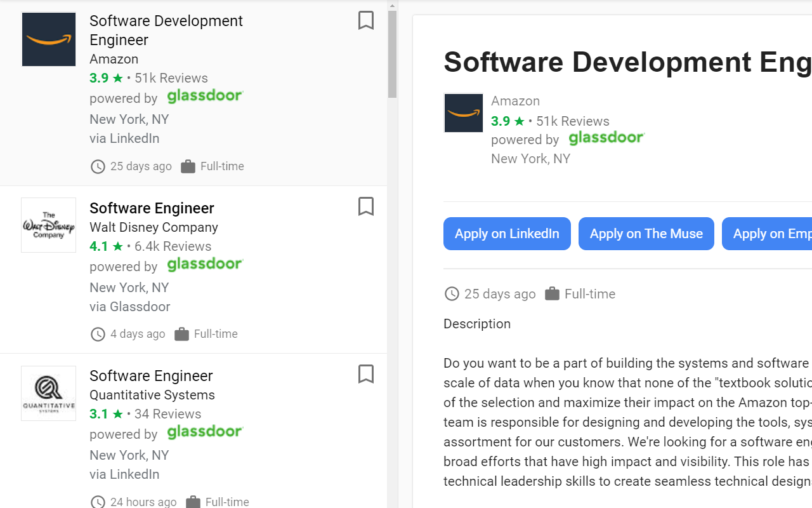The width and height of the screenshot is (812, 508).
Task: Click the Quantitative Systems logo
Action: click(49, 393)
